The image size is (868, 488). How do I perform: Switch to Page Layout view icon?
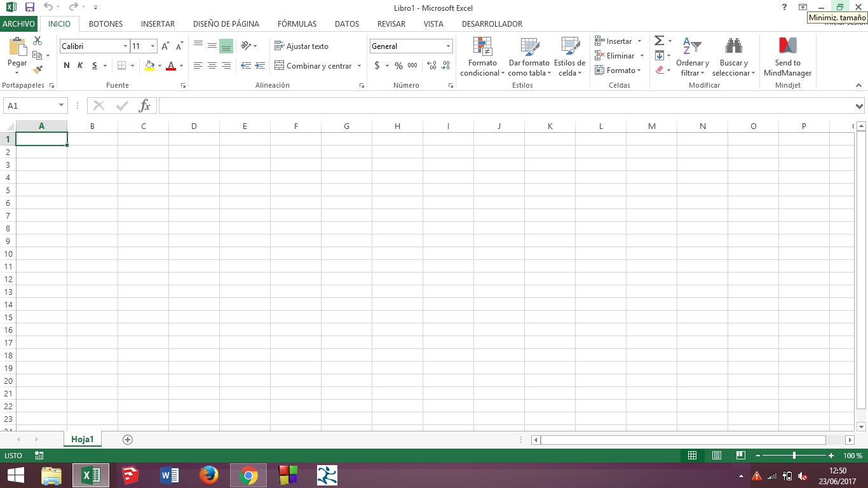click(x=717, y=456)
